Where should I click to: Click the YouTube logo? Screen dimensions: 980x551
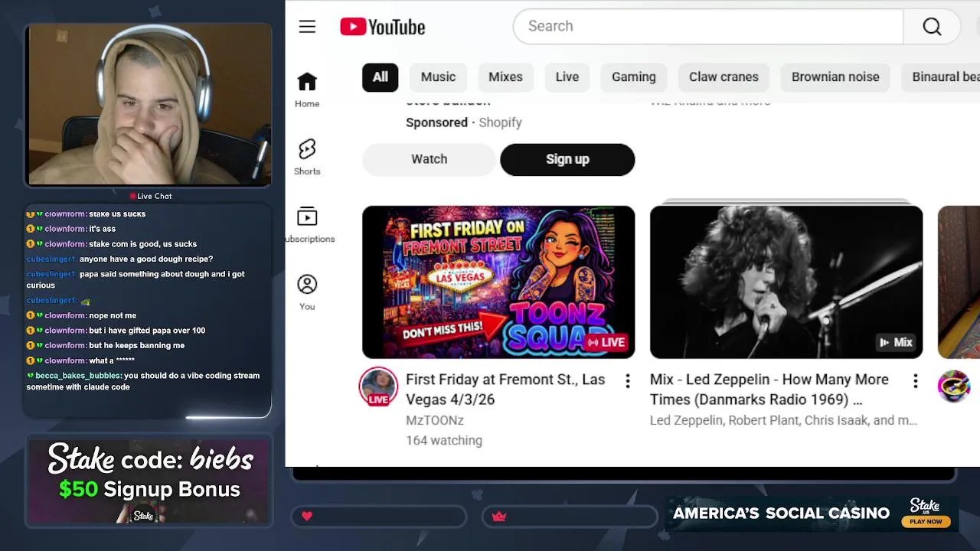coord(383,27)
